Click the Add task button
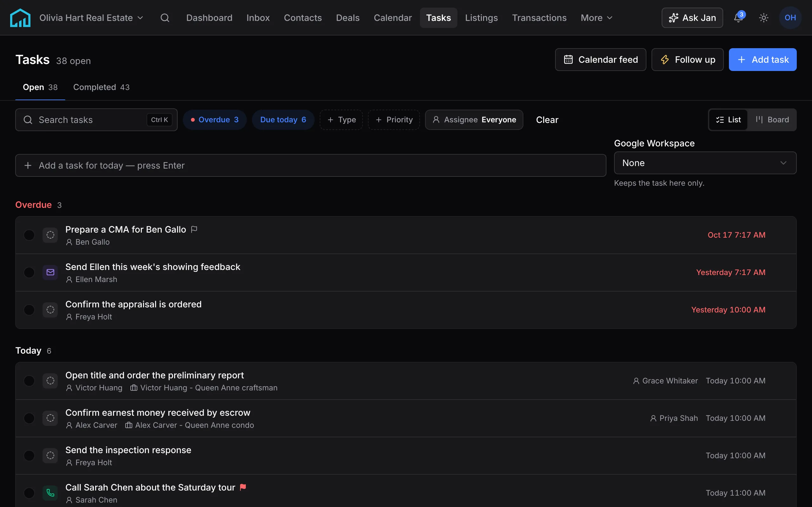The width and height of the screenshot is (812, 507). click(762, 60)
